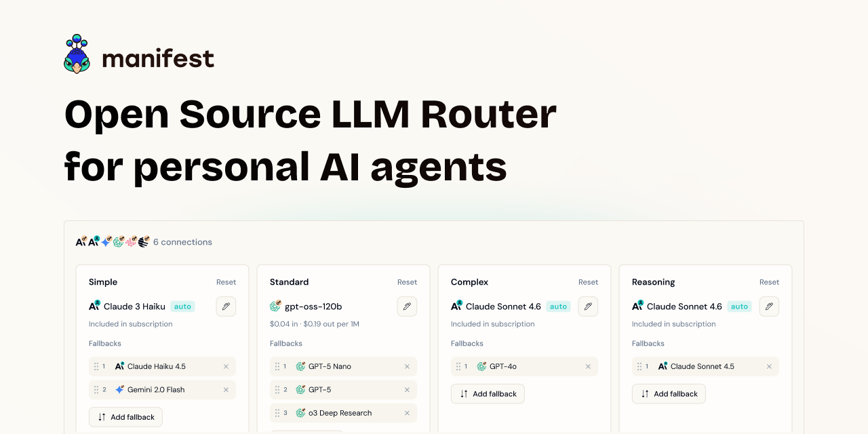
Task: Click the drag handle of GPT-5 Nano
Action: click(x=277, y=367)
